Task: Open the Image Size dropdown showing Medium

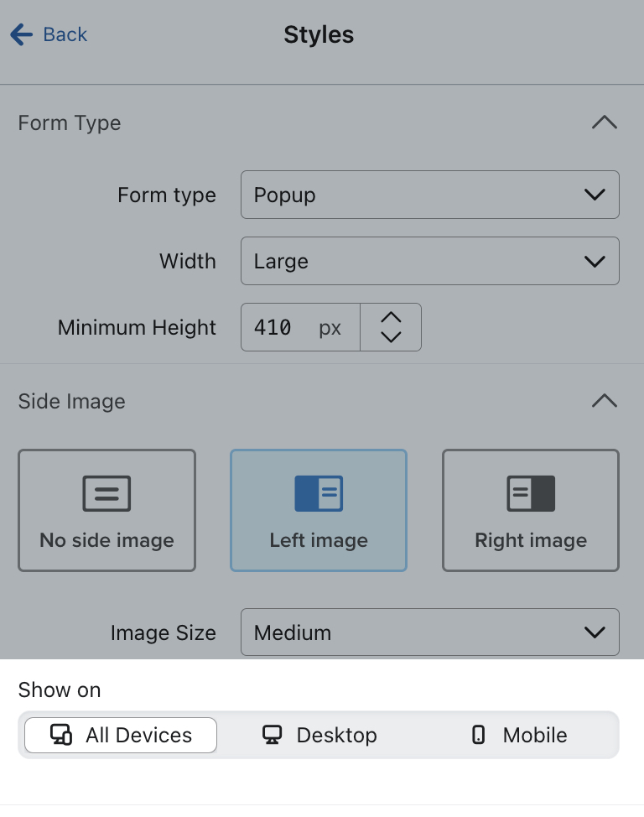Action: pyautogui.click(x=430, y=632)
